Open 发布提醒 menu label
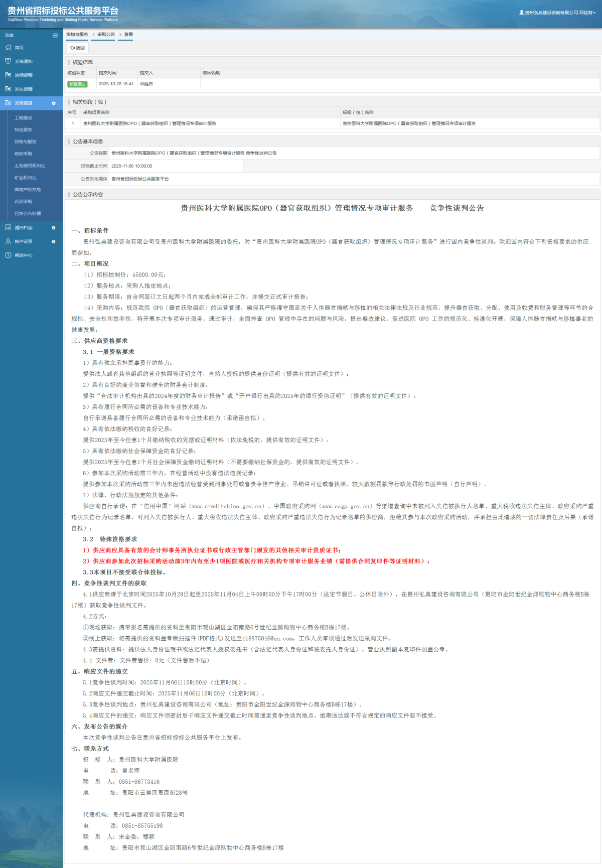Image resolution: width=602 pixels, height=868 pixels. [24, 89]
